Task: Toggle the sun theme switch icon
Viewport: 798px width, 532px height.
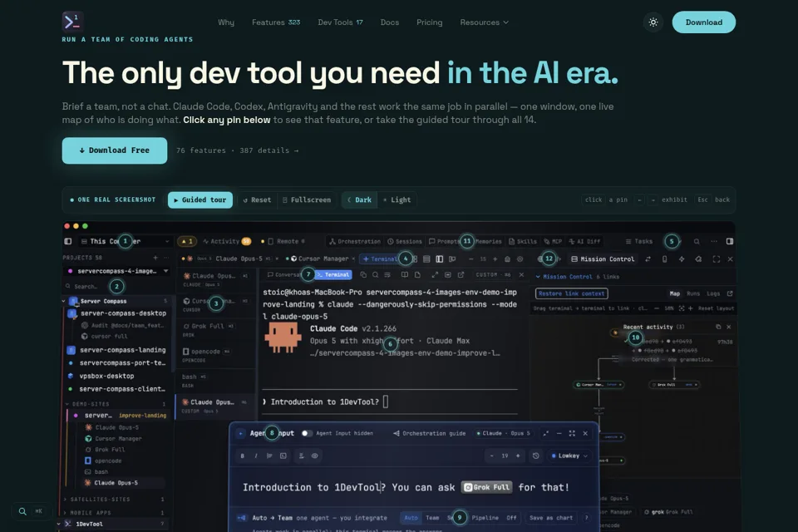Action: coord(653,22)
